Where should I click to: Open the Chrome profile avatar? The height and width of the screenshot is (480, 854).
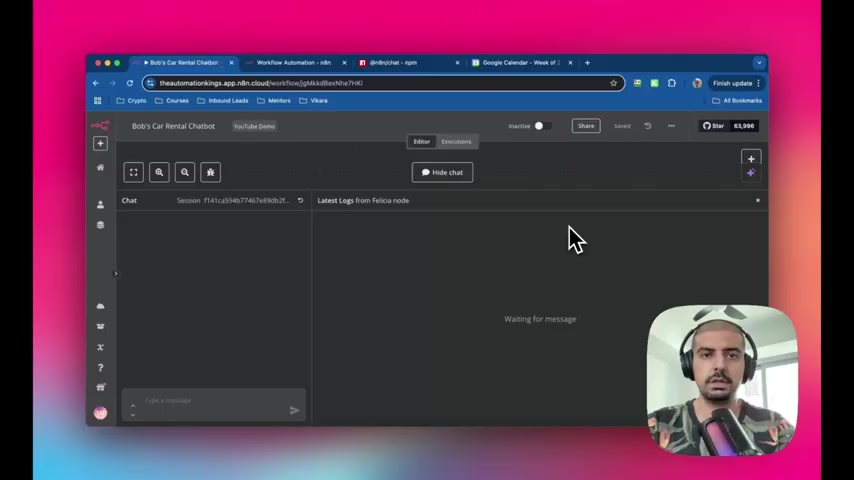(x=697, y=83)
